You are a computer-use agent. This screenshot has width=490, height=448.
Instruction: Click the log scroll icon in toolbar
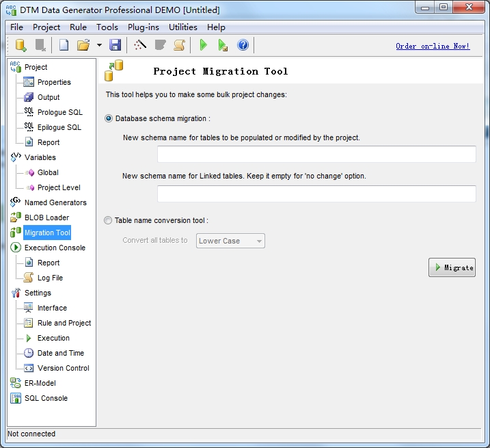tap(179, 45)
